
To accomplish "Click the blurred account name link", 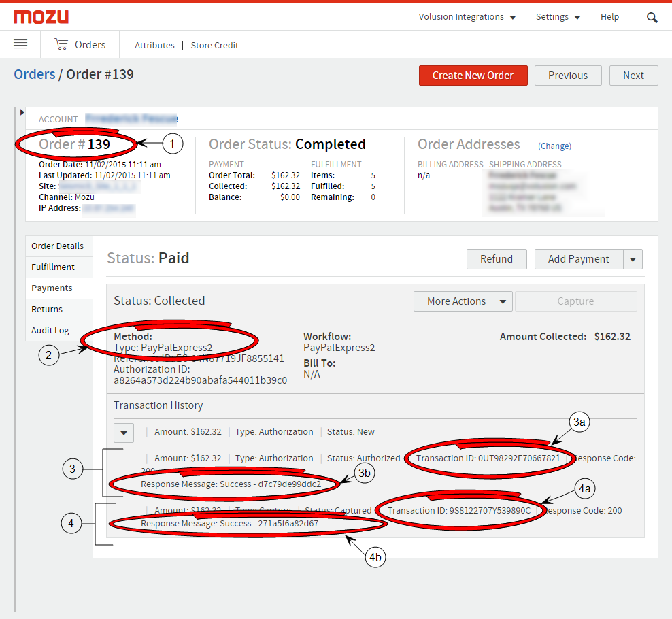I will click(131, 118).
